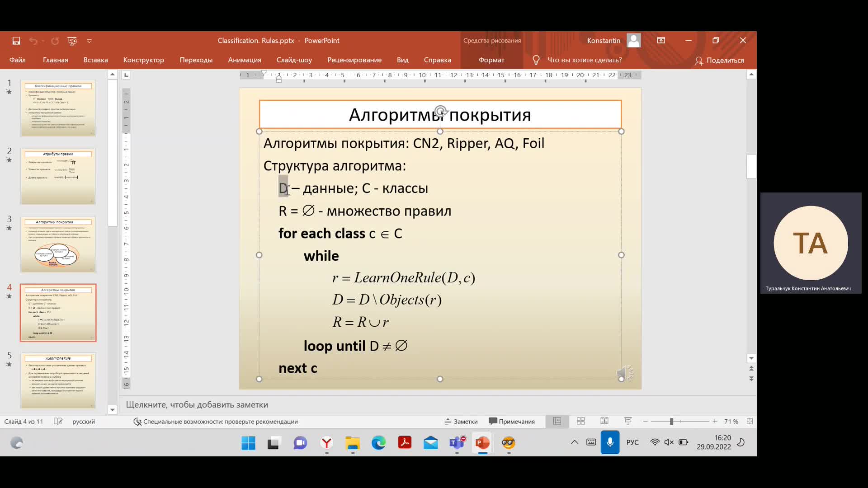
Task: Switch to the Главная tab
Action: pos(56,60)
